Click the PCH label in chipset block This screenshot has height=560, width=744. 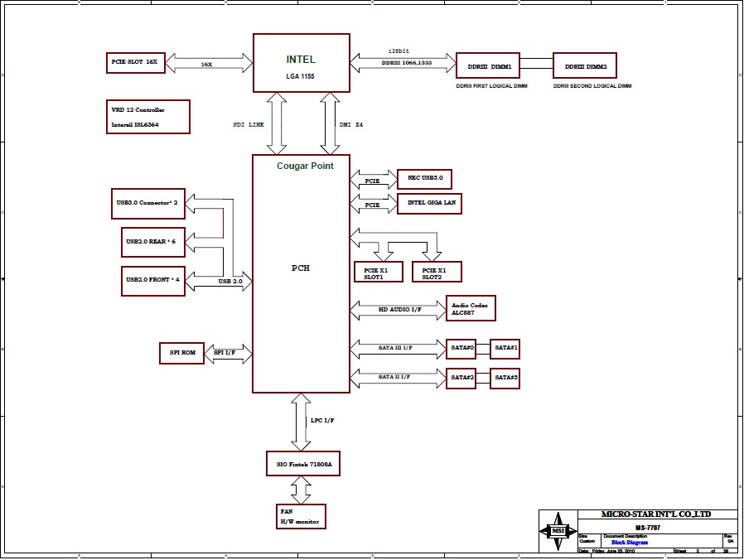pyautogui.click(x=301, y=268)
